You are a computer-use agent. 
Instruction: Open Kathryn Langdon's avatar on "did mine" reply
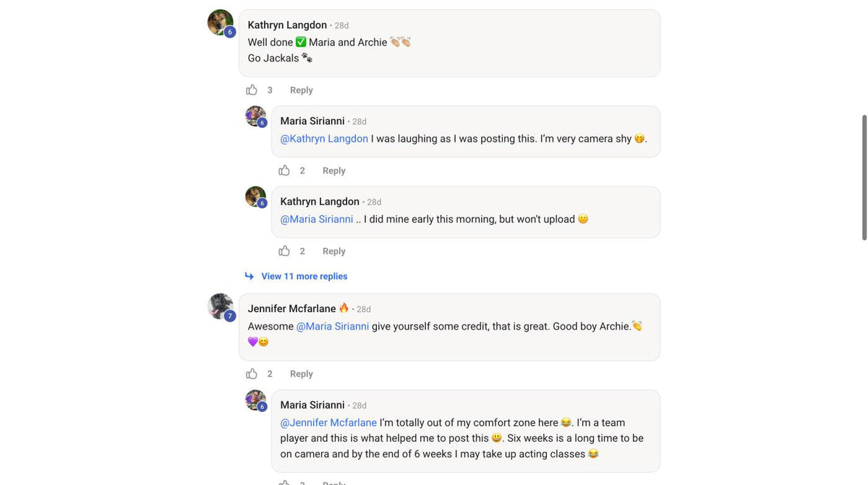[x=255, y=197]
